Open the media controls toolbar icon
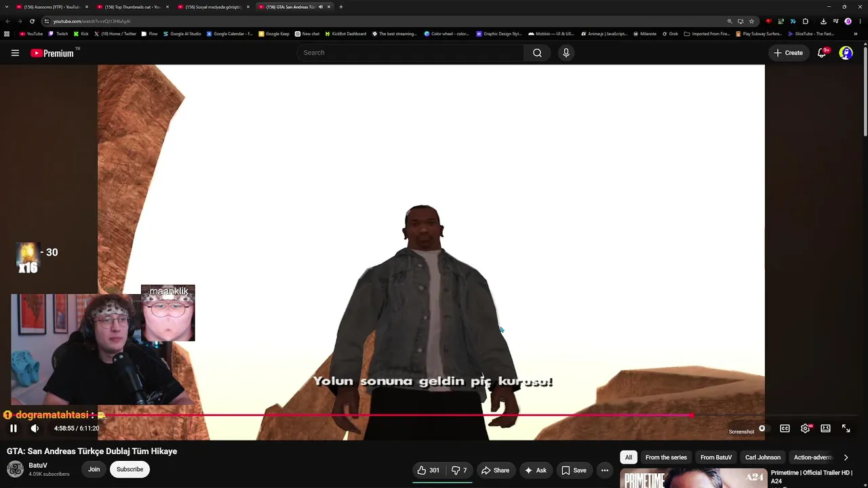Image resolution: width=868 pixels, height=488 pixels. [835, 21]
